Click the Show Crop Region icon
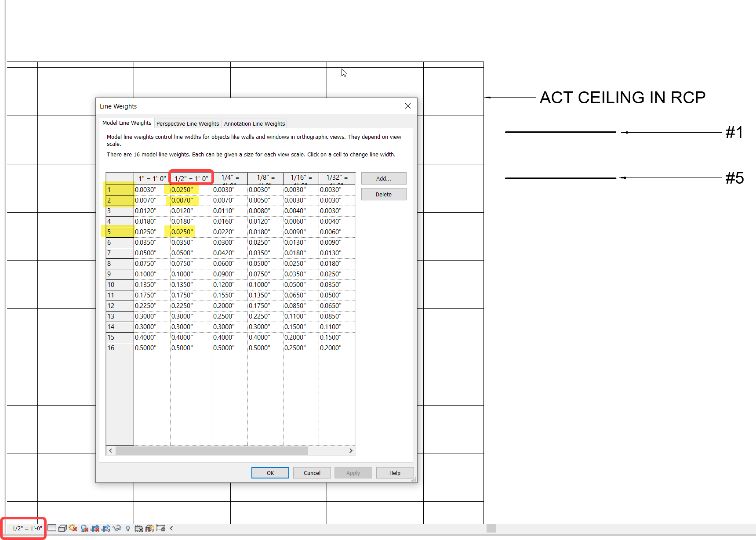This screenshot has height=540, width=756. (105, 528)
